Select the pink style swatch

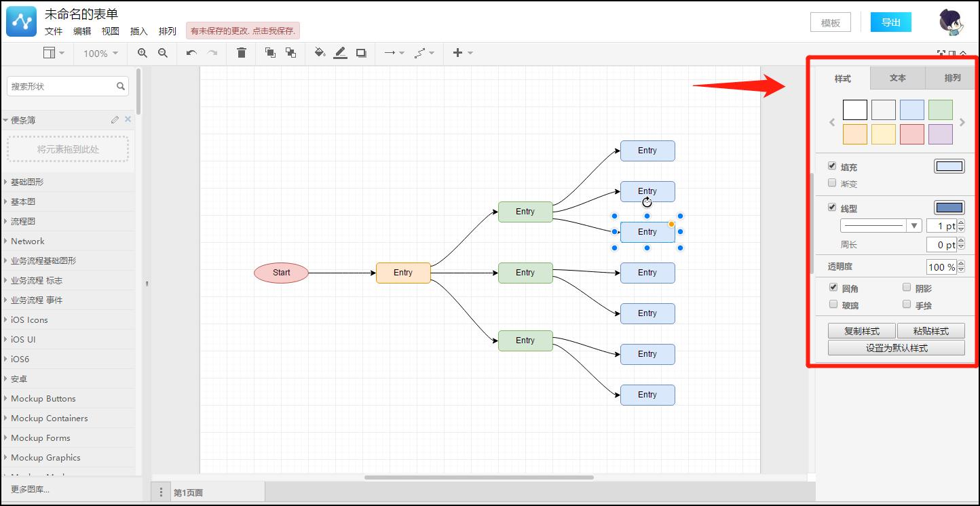(x=911, y=134)
